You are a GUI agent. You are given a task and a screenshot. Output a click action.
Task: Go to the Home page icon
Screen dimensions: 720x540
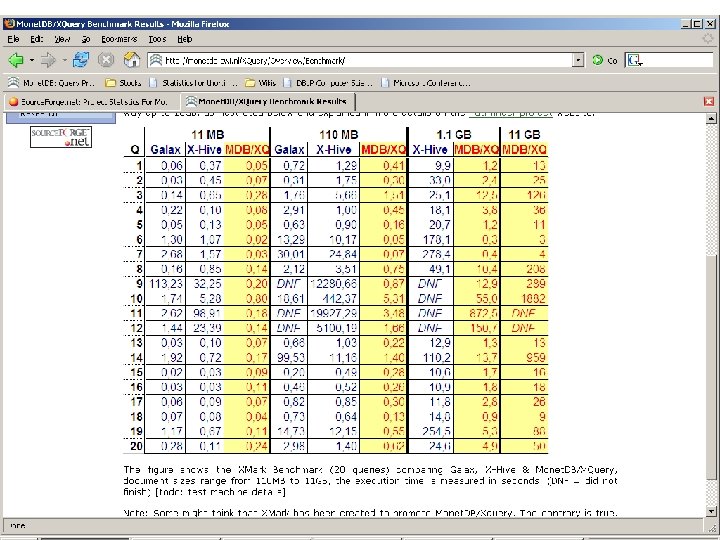coord(132,60)
